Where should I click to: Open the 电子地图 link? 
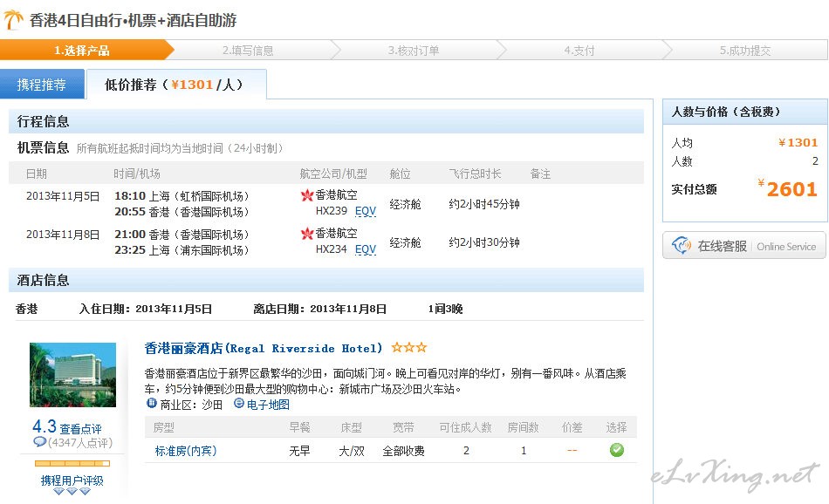(x=268, y=405)
